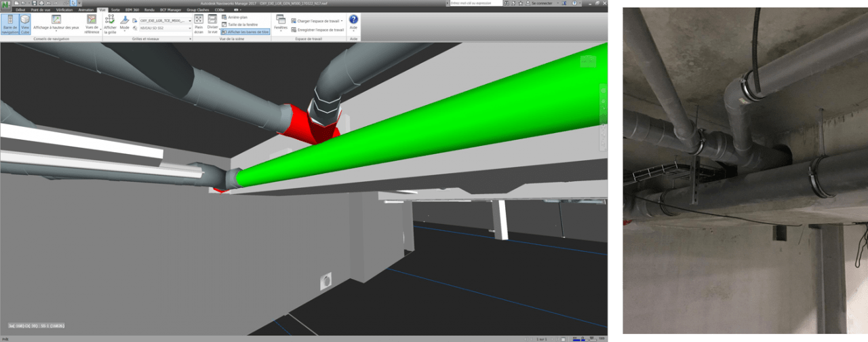Open Vues de référence dropdown

tap(92, 24)
